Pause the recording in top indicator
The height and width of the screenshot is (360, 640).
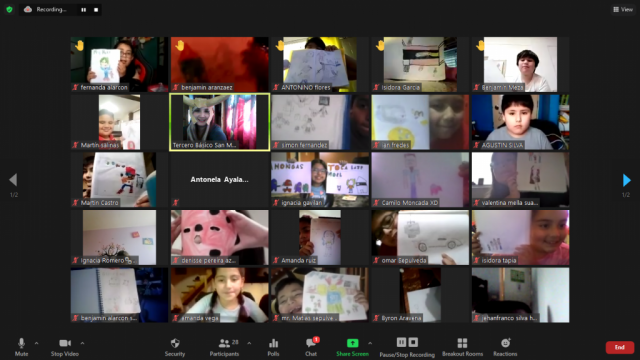coord(83,10)
